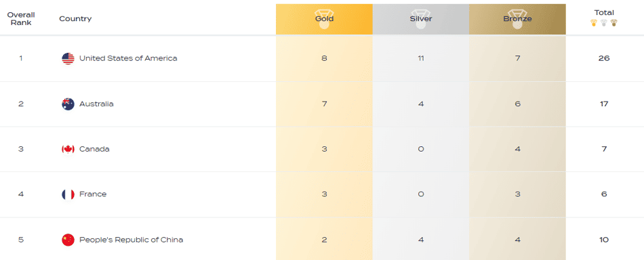Screen dimensions: 644x260
Task: Select the Total column header
Action: pos(604,13)
